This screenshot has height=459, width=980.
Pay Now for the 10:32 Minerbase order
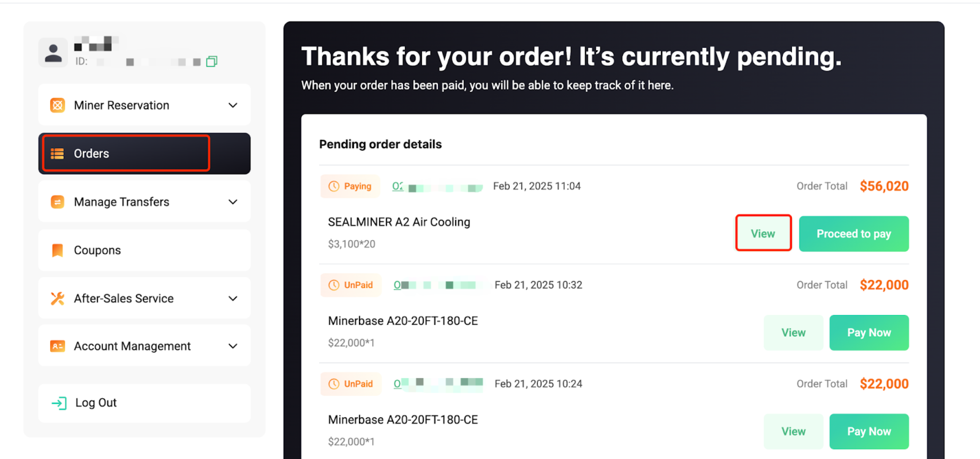pyautogui.click(x=869, y=332)
